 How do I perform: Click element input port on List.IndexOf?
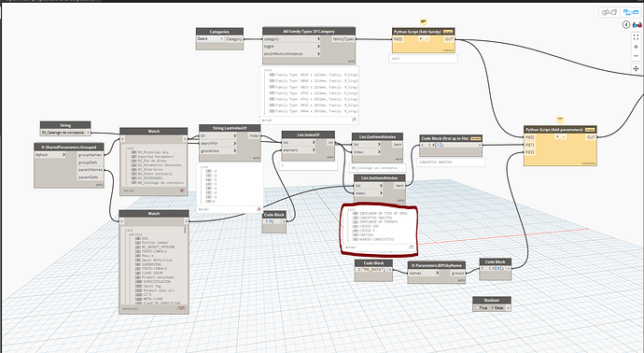click(299, 150)
